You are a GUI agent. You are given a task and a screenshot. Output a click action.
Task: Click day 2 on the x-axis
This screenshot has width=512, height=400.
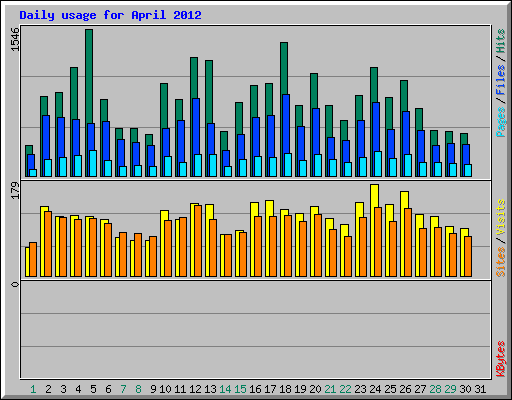[48, 389]
